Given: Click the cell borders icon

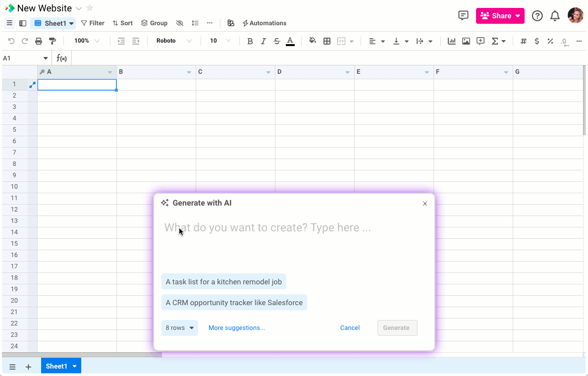Looking at the screenshot, I should pyautogui.click(x=327, y=41).
